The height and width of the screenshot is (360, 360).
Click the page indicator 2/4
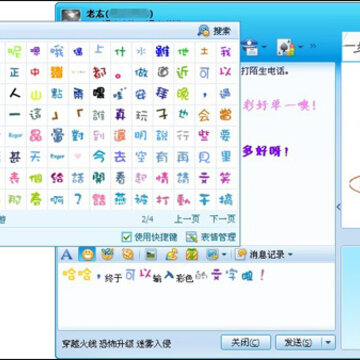148,219
